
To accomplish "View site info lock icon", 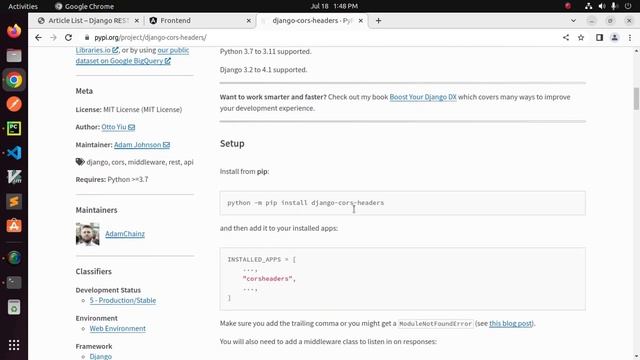I will [87, 38].
